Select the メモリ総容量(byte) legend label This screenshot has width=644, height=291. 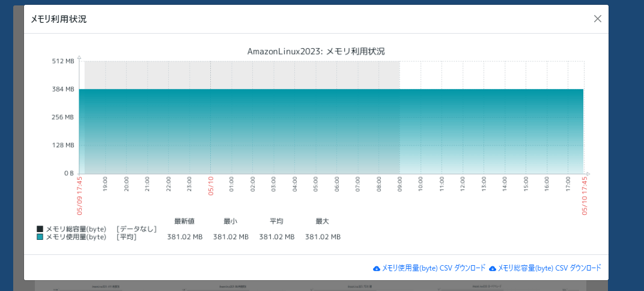coord(76,229)
